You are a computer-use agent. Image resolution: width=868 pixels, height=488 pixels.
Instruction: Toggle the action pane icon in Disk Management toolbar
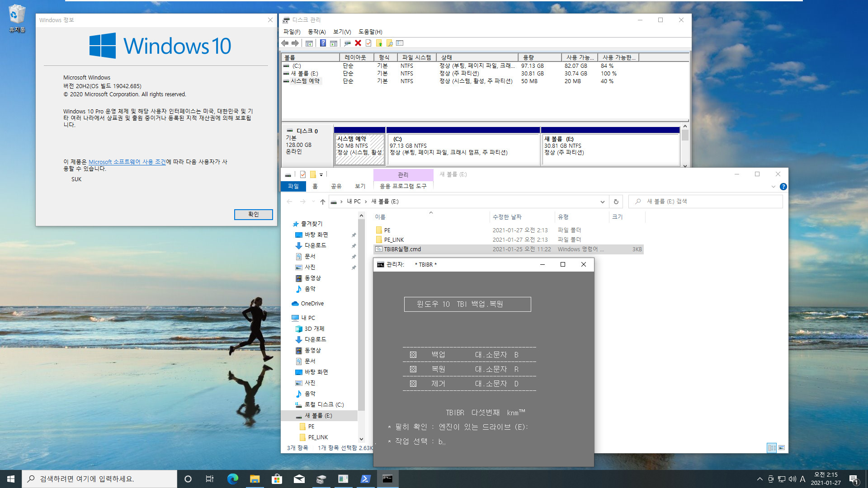coord(334,43)
